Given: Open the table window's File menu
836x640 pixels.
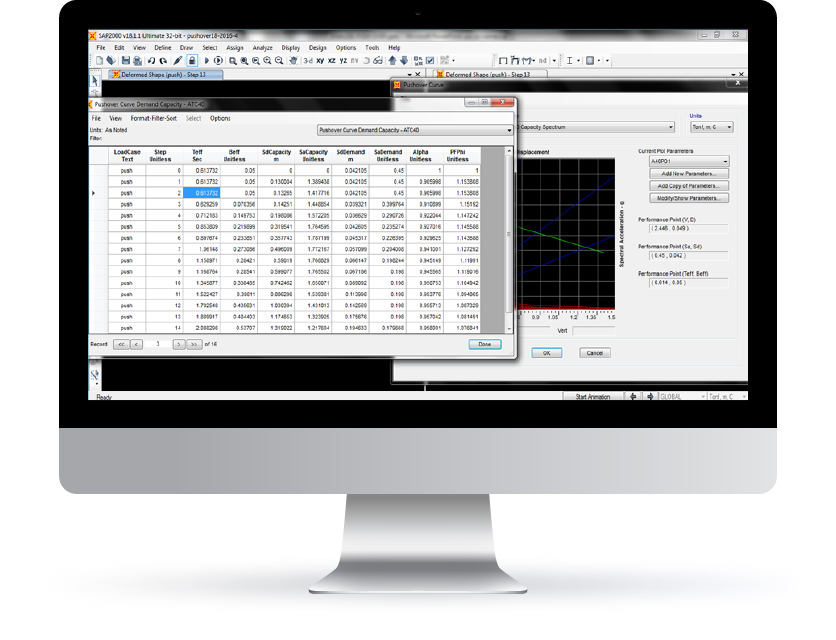Looking at the screenshot, I should tap(96, 118).
